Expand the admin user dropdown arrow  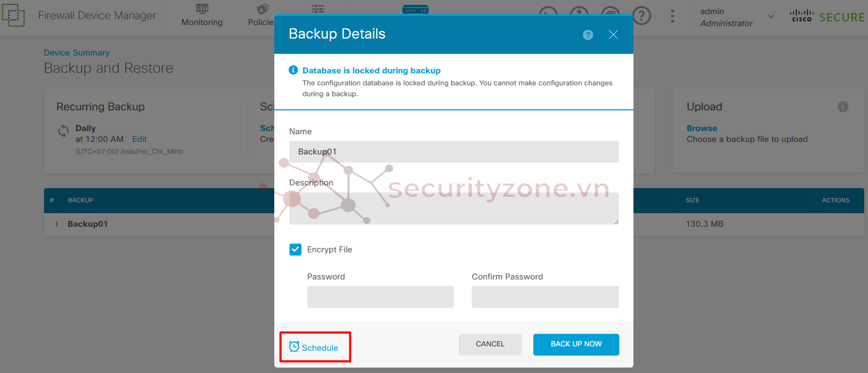[771, 16]
